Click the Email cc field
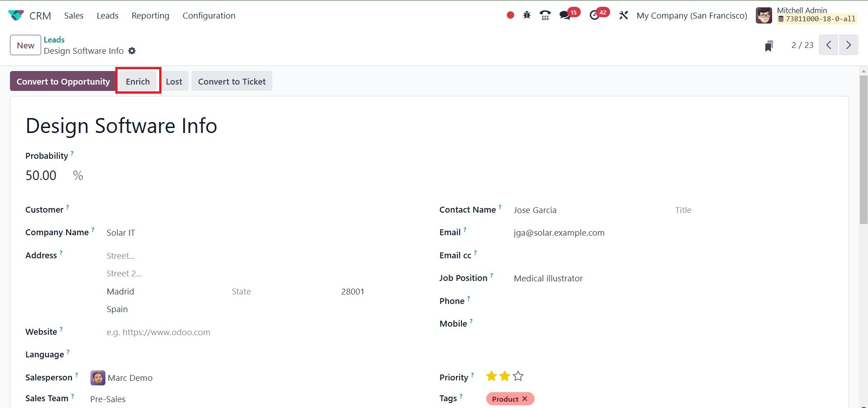Screen dimensions: 868x408 click(673, 256)
